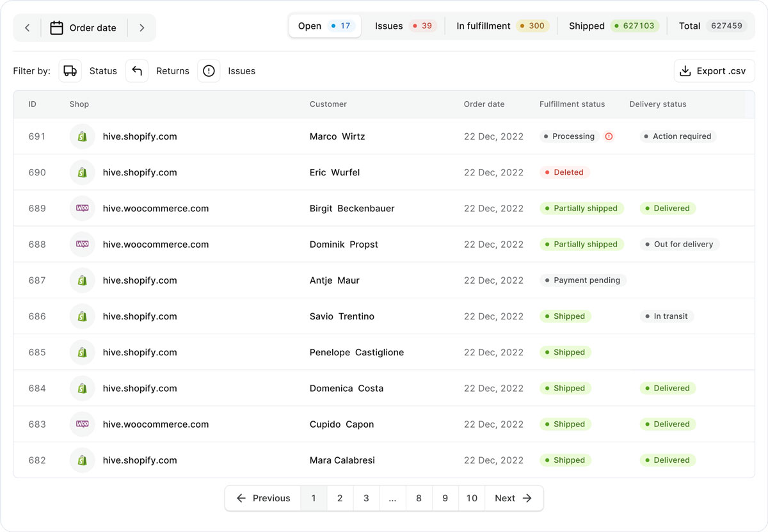The width and height of the screenshot is (768, 532).
Task: Export orders using Export .csv button
Action: (x=714, y=71)
